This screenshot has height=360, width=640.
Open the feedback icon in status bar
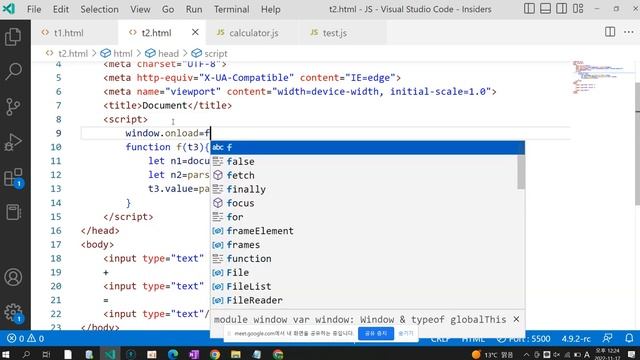pyautogui.click(x=607, y=338)
